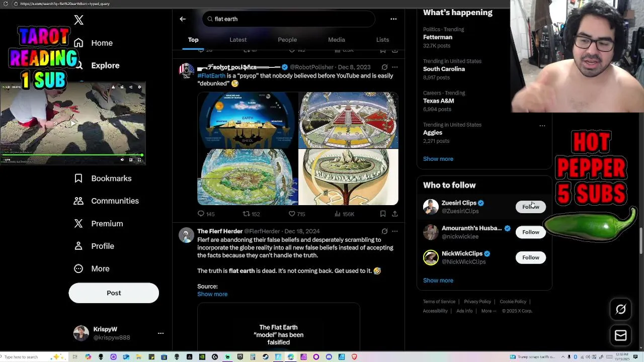Image resolution: width=644 pixels, height=362 pixels.
Task: Click the green progress bar in embedded video
Action: pos(72,155)
